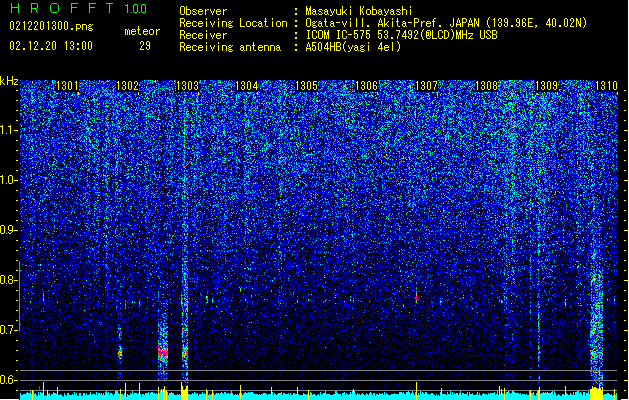Click the 1310 time marker
This screenshot has height=400, width=629.
606,86
